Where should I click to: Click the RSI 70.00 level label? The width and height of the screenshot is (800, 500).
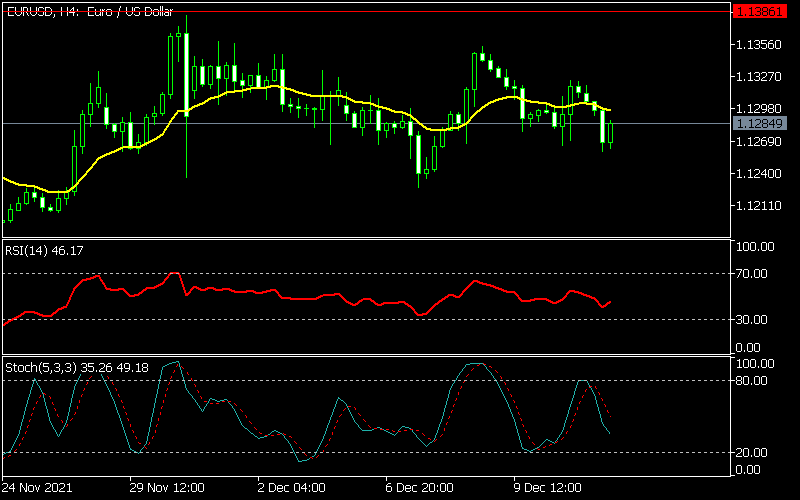coord(752,274)
